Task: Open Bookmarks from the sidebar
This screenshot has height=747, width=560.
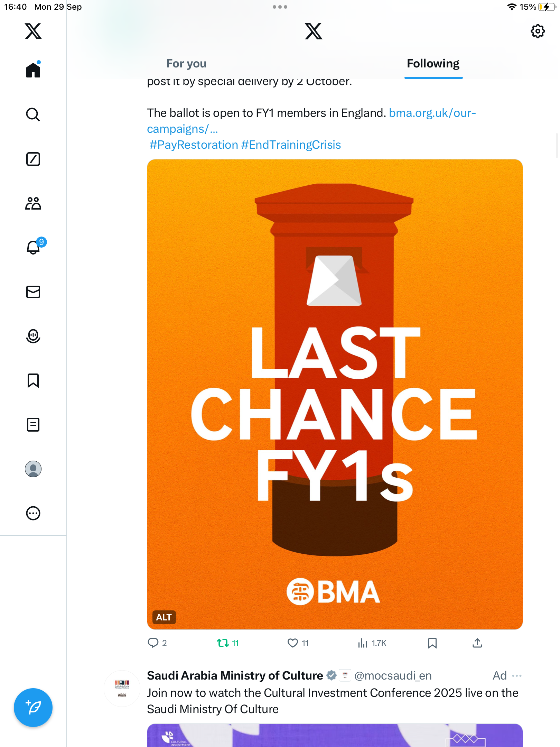Action: point(33,380)
